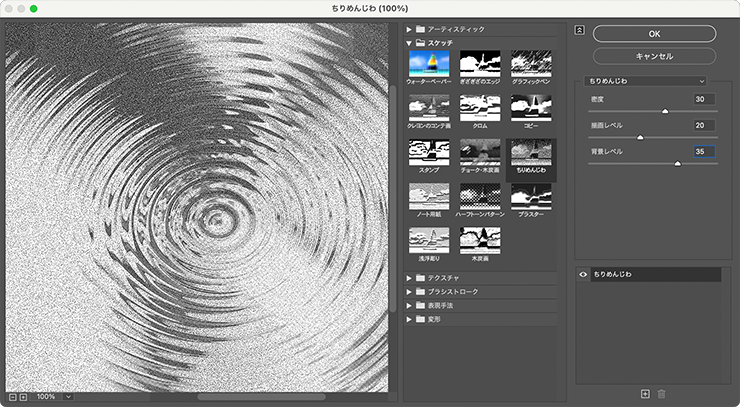
Task: Expand the テクスチャ filter category
Action: 409,277
